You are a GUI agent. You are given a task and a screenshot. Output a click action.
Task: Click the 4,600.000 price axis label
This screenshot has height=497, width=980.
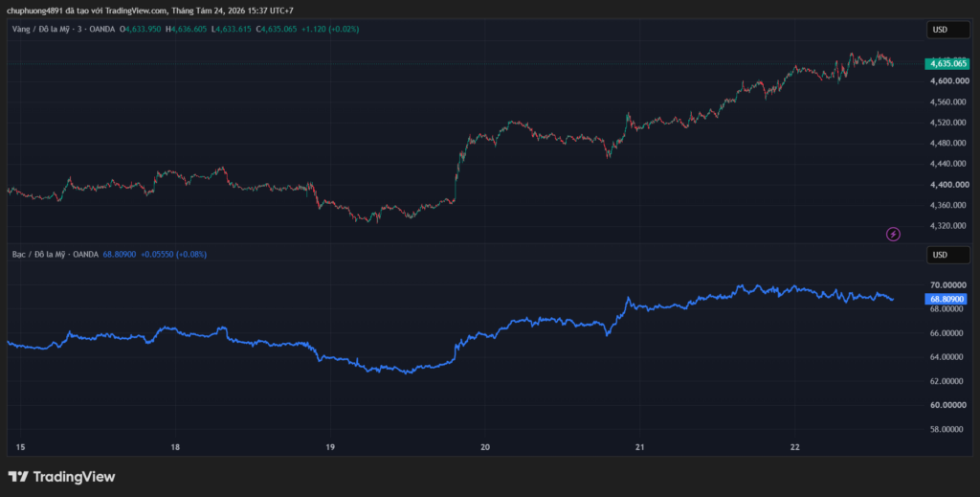(948, 81)
